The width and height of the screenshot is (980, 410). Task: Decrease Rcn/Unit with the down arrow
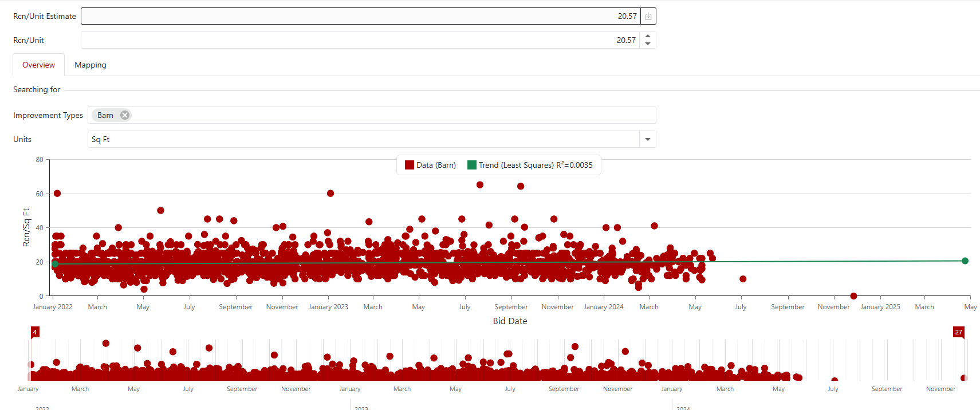(648, 44)
